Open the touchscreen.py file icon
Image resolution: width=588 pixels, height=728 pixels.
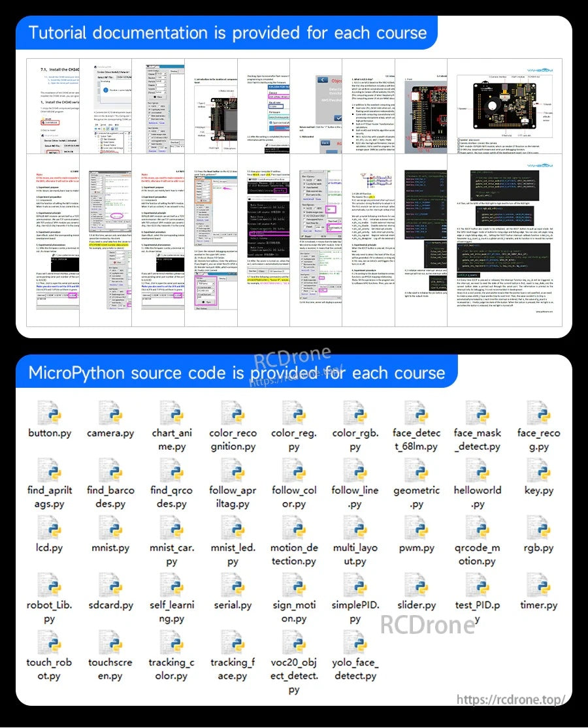point(110,642)
